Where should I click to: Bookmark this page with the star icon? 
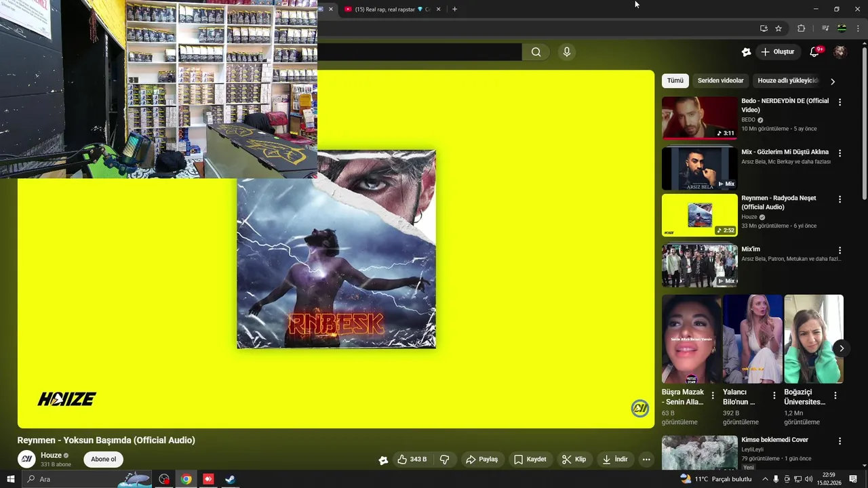click(x=778, y=28)
